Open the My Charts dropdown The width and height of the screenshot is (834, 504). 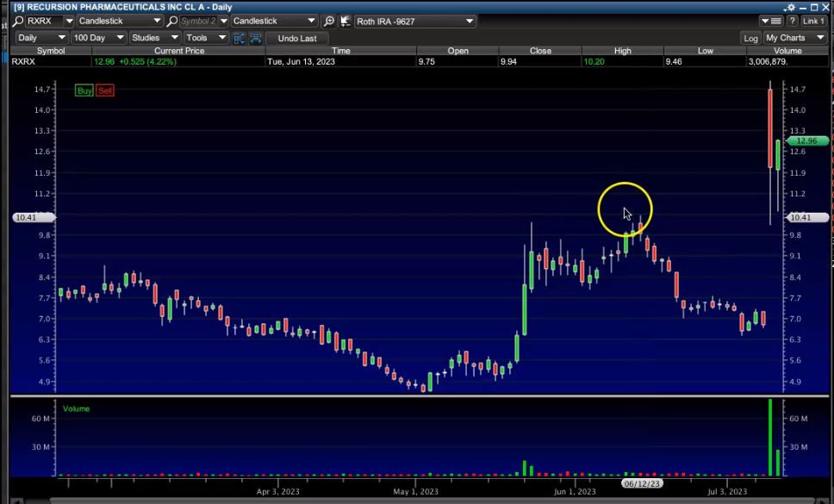795,38
